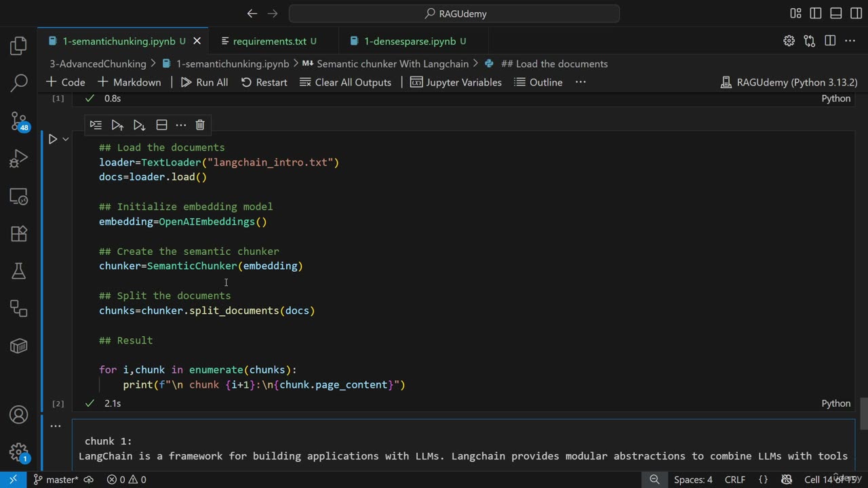Click the RAGUdemy command center search box

coord(454,14)
